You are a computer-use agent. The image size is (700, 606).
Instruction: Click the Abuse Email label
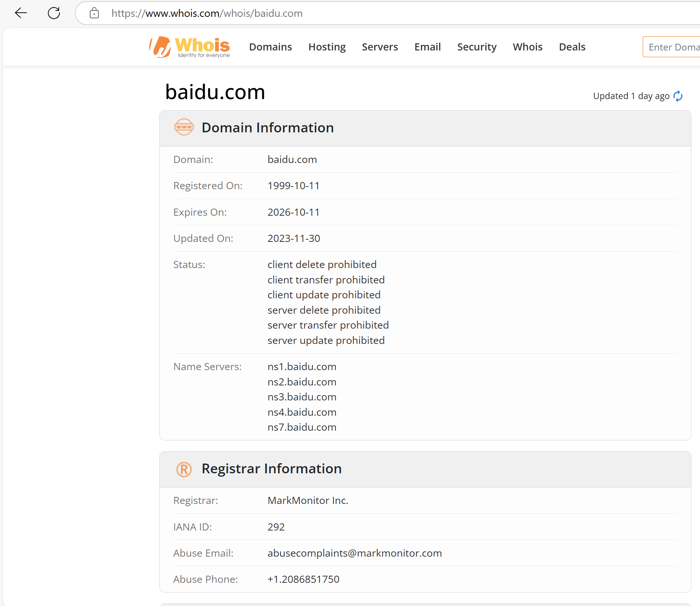(203, 553)
